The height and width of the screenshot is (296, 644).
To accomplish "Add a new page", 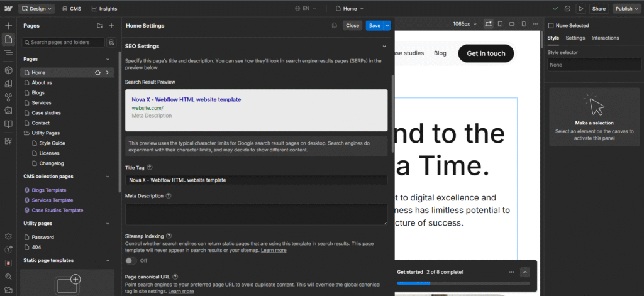I will pyautogui.click(x=111, y=26).
